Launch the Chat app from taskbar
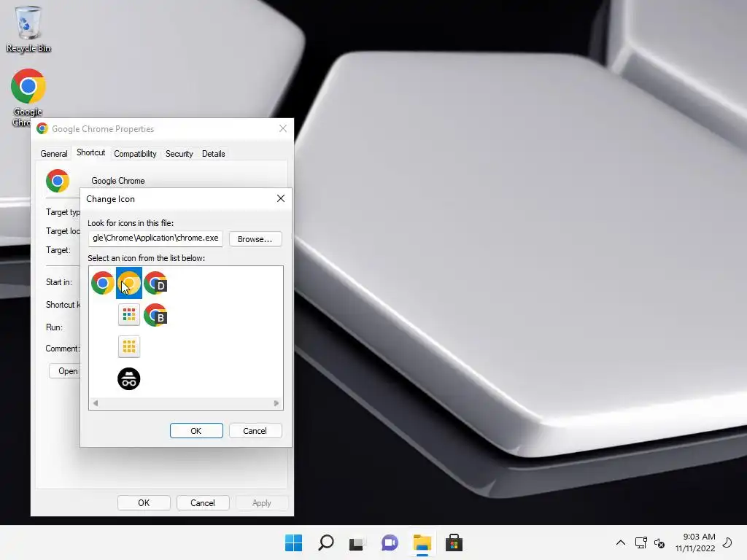This screenshot has height=560, width=747. click(x=390, y=542)
